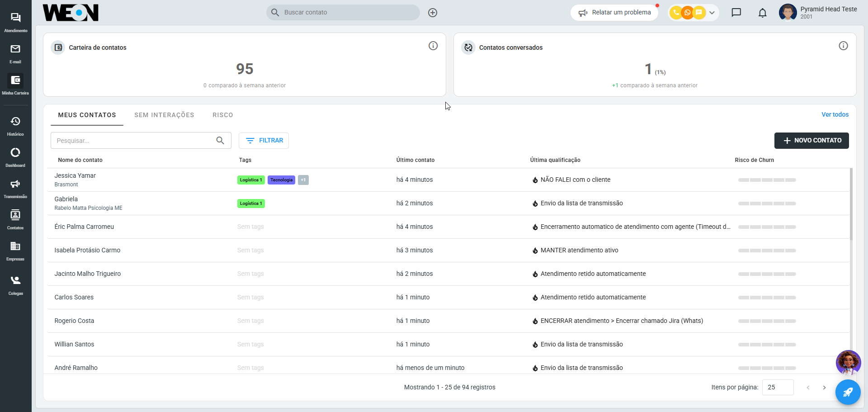868x412 pixels.
Task: Click the Ver todos link
Action: (x=835, y=115)
